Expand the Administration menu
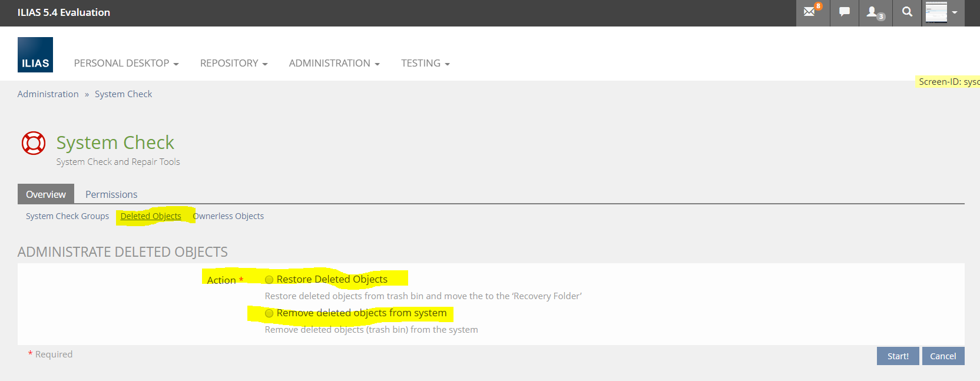This screenshot has height=381, width=980. tap(334, 63)
